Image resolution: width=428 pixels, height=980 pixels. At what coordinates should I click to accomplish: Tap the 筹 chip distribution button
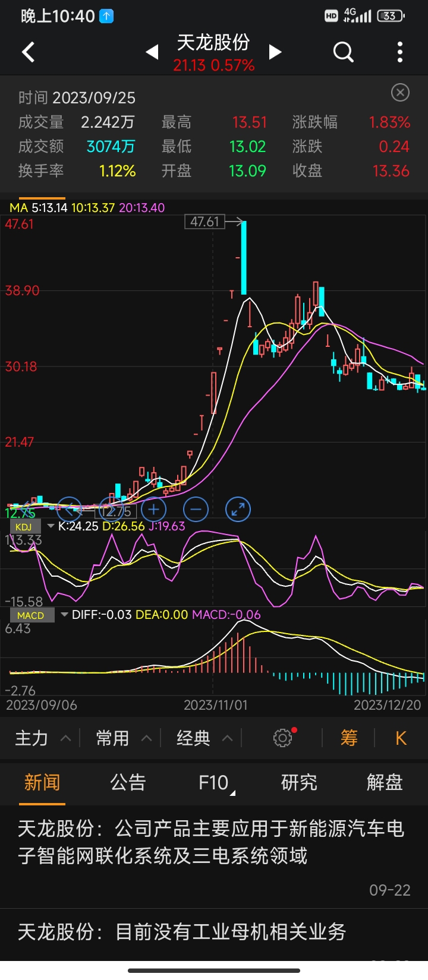349,738
